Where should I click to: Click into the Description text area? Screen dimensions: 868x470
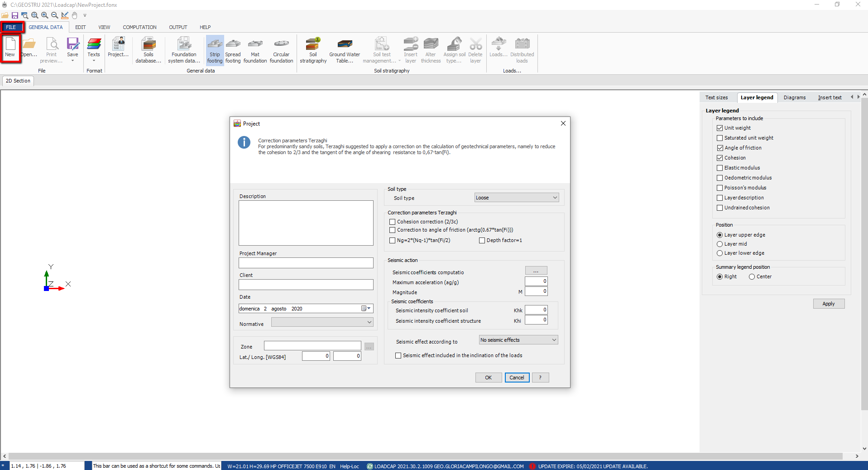[306, 223]
